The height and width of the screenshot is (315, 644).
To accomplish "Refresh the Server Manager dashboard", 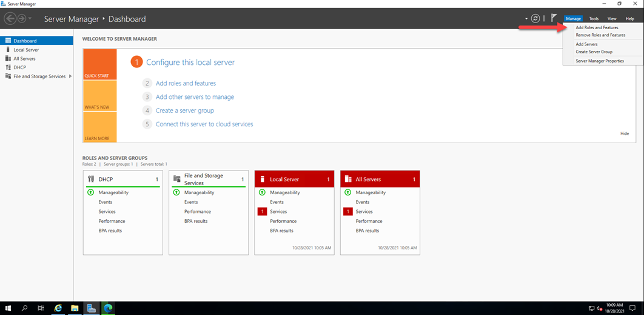I will (x=535, y=18).
